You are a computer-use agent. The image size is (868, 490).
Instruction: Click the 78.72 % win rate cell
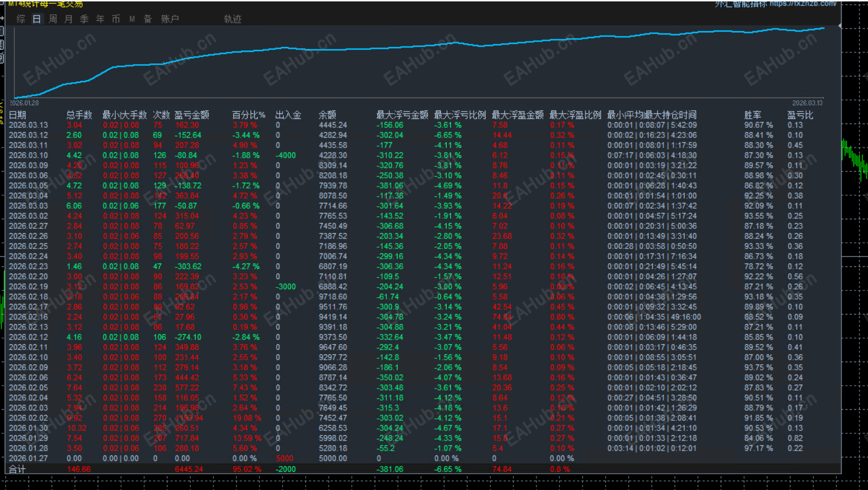tap(758, 266)
